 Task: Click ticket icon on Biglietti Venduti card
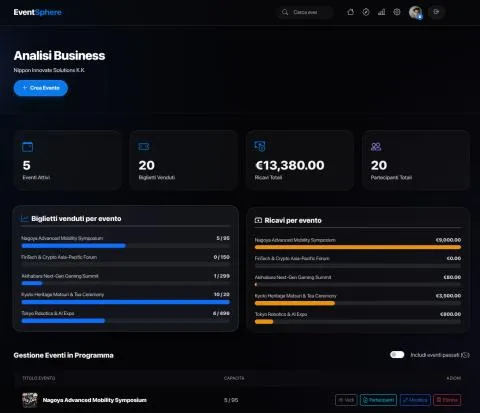pyautogui.click(x=144, y=147)
